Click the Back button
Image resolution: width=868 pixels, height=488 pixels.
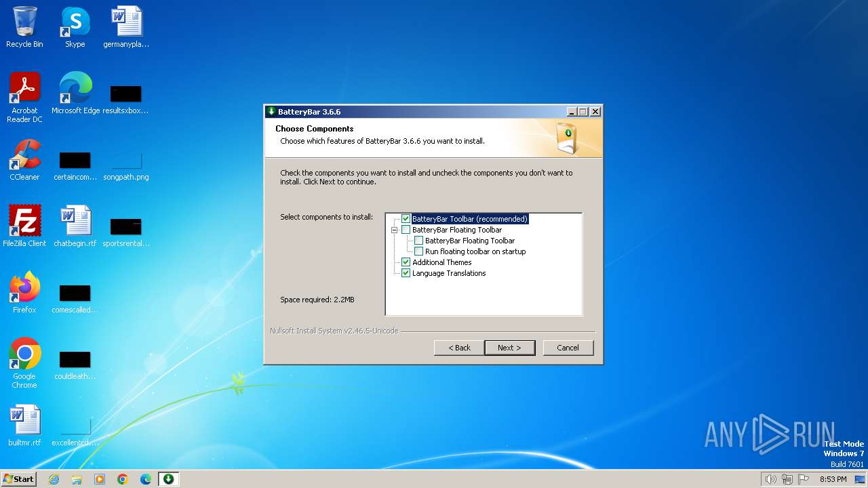(x=459, y=348)
